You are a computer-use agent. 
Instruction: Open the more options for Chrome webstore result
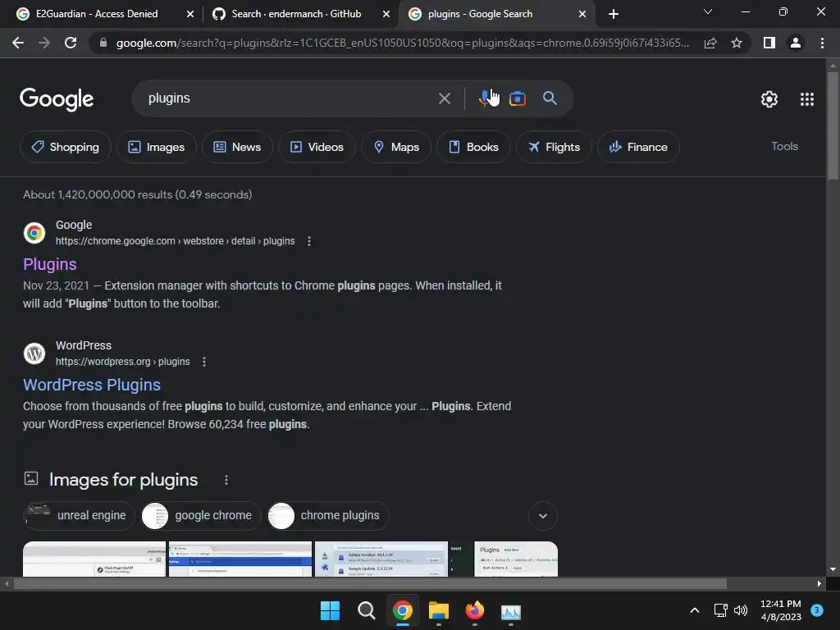point(309,241)
